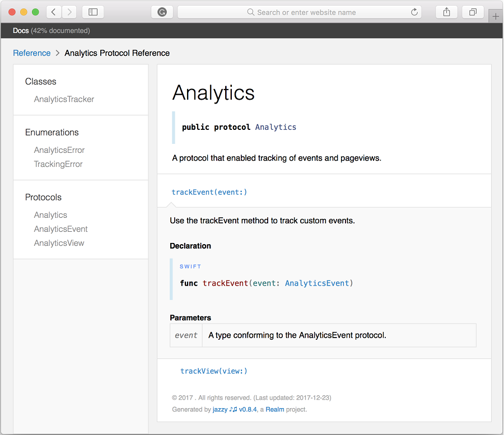Open the tab overview icon

tap(473, 12)
